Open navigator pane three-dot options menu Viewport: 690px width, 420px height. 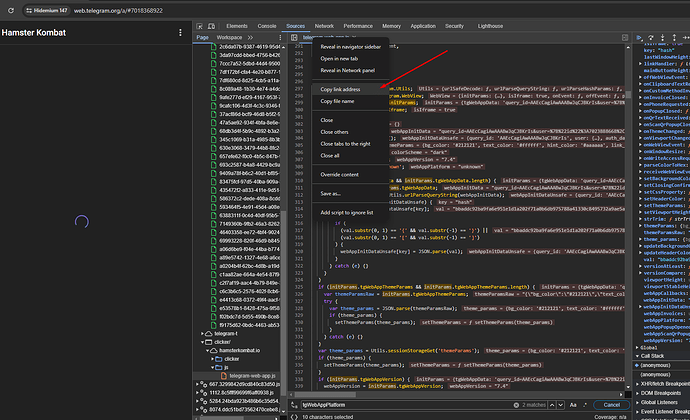(x=280, y=37)
